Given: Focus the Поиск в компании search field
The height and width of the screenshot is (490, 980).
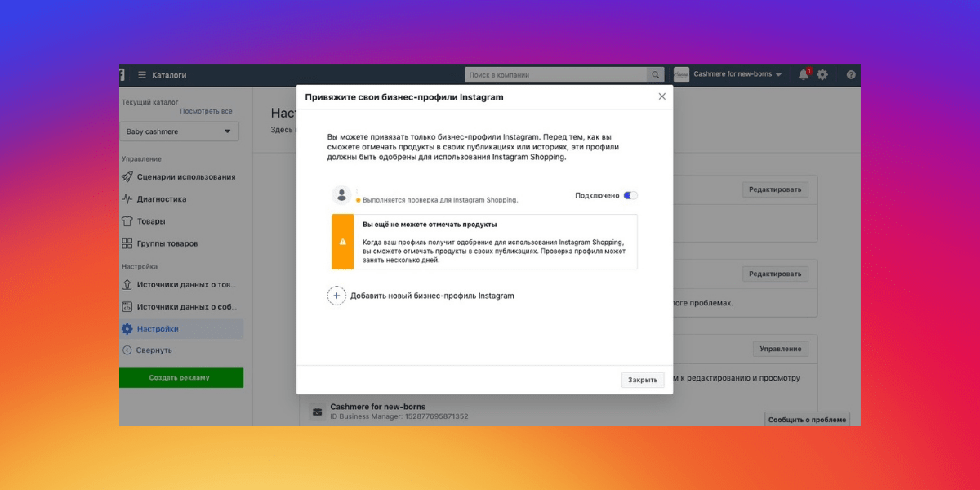Looking at the screenshot, I should coord(556,75).
